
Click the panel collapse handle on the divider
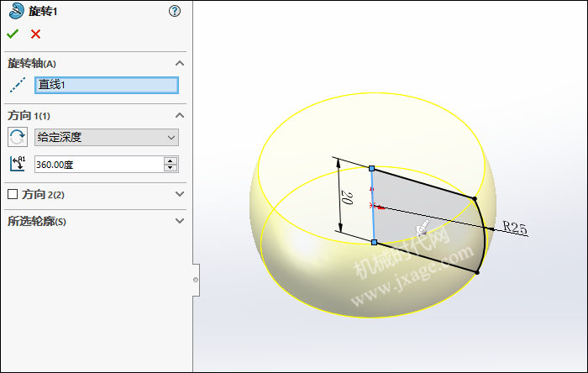click(196, 280)
